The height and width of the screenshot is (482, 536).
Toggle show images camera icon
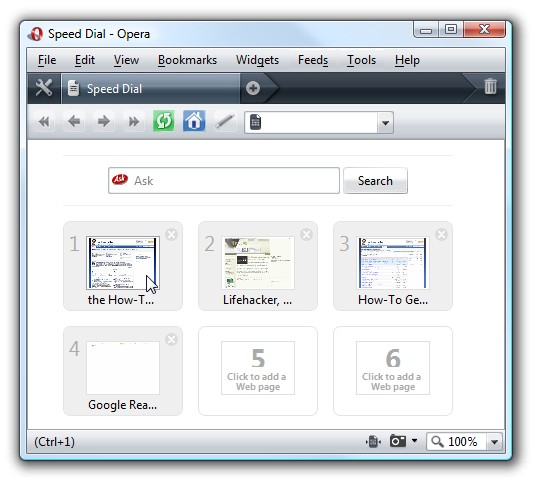click(398, 441)
